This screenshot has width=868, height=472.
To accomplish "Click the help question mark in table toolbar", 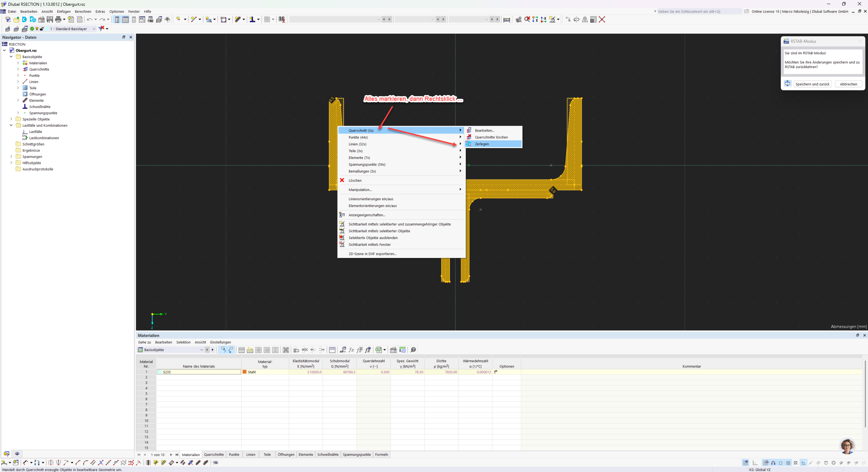I will (x=413, y=350).
